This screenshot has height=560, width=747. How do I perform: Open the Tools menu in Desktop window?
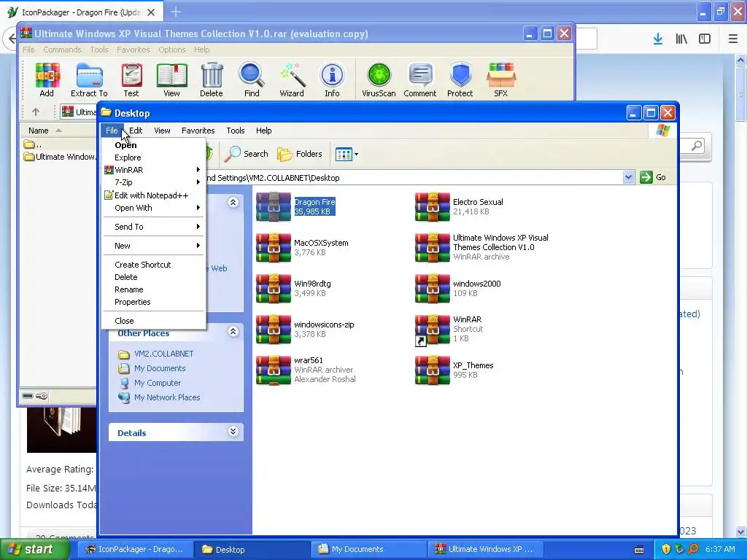(236, 131)
